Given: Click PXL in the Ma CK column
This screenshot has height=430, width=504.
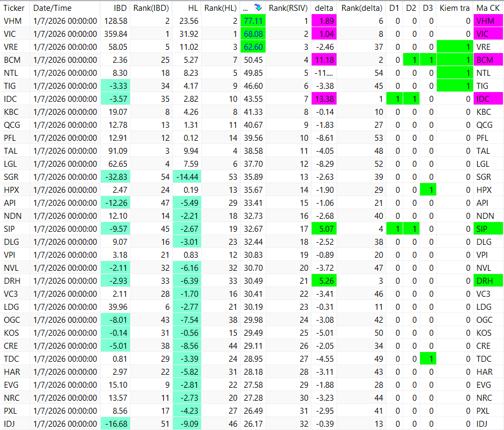Looking at the screenshot, I should tap(482, 411).
